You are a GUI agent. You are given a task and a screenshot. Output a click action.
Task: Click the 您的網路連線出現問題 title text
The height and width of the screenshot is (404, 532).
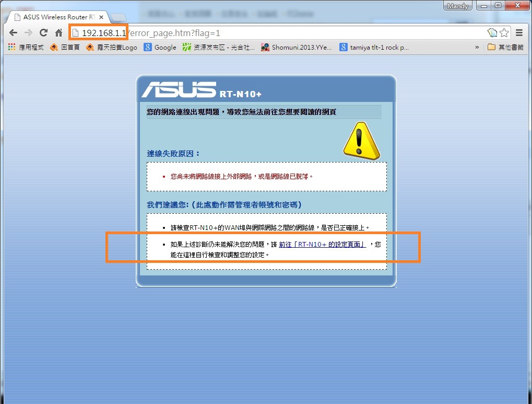(241, 112)
